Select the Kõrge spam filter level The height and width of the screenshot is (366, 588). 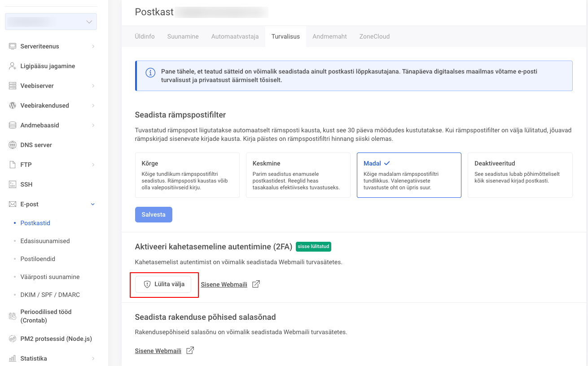187,175
